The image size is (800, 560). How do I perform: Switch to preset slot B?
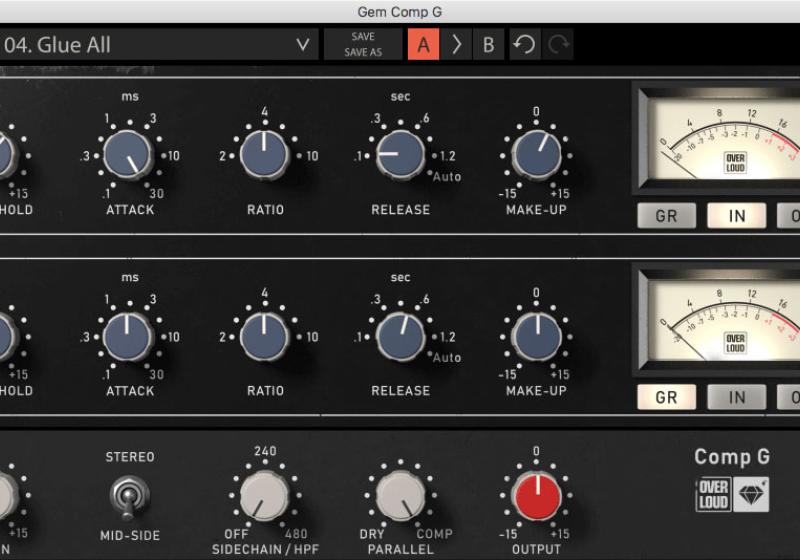coord(488,45)
